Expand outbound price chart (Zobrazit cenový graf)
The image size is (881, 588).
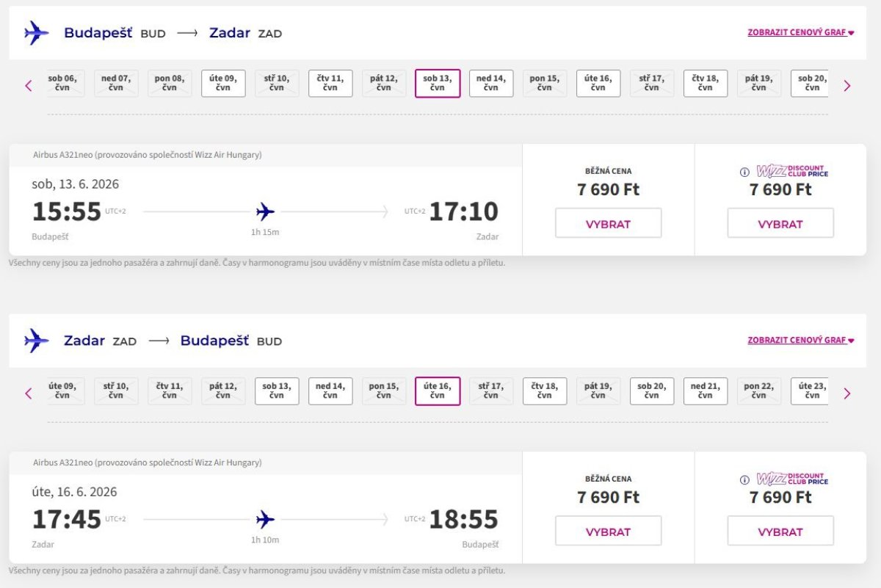tap(800, 33)
